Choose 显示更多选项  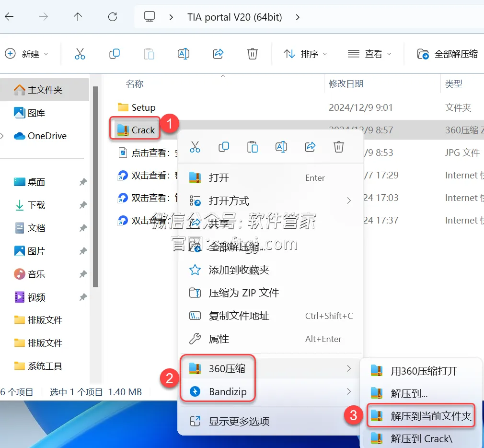pos(270,421)
